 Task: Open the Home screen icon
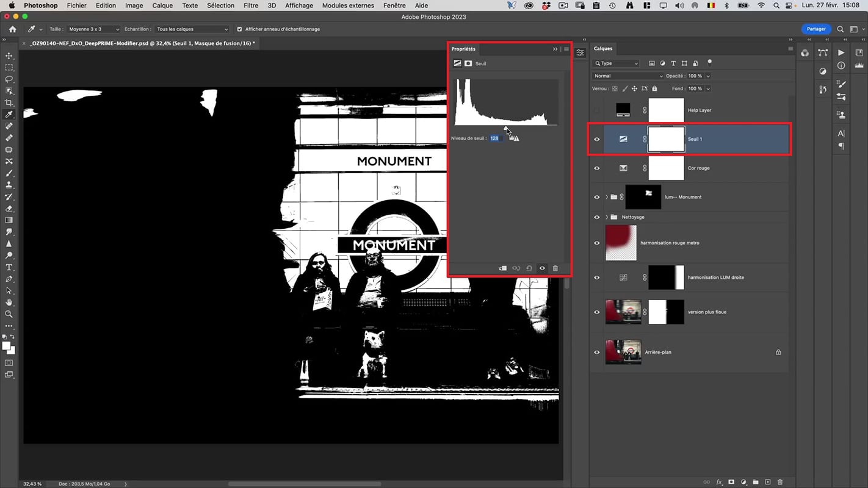click(x=12, y=29)
